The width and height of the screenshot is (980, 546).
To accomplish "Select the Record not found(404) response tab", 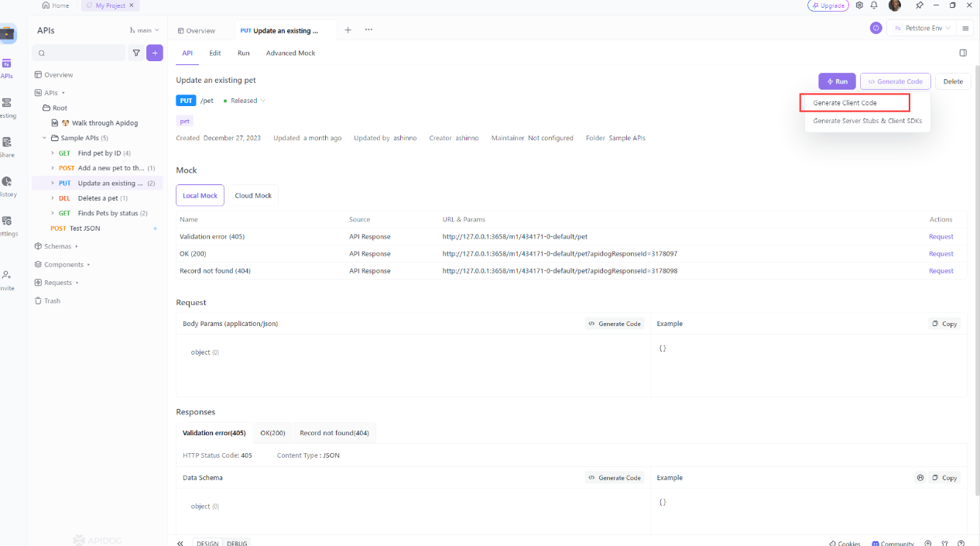I will pos(334,433).
